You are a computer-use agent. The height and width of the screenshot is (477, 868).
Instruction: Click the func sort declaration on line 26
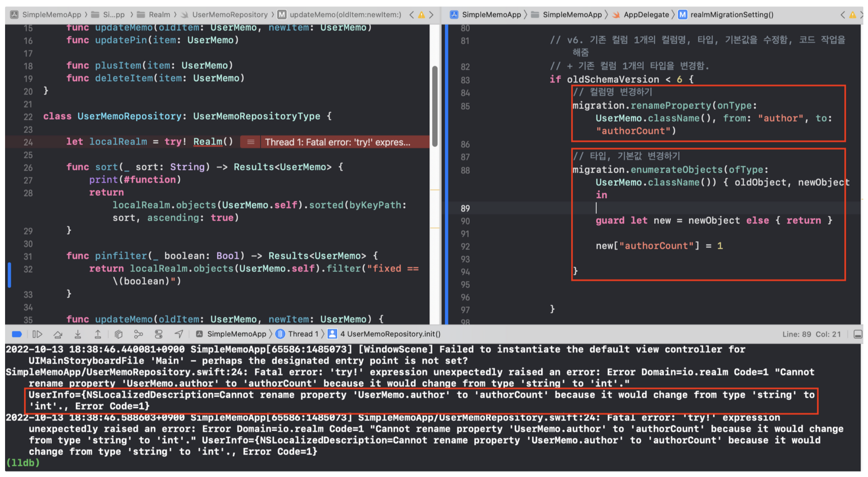click(205, 167)
